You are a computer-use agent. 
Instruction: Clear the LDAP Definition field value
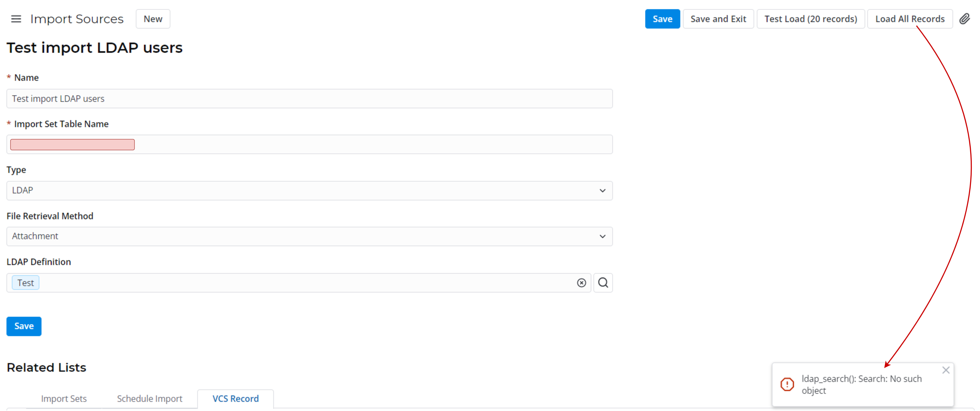(x=581, y=283)
